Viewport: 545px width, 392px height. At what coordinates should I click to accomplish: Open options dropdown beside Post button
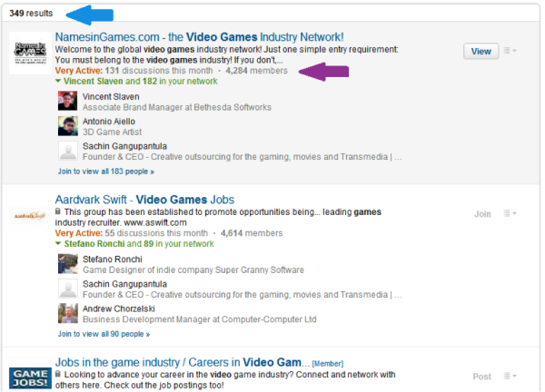tap(510, 376)
